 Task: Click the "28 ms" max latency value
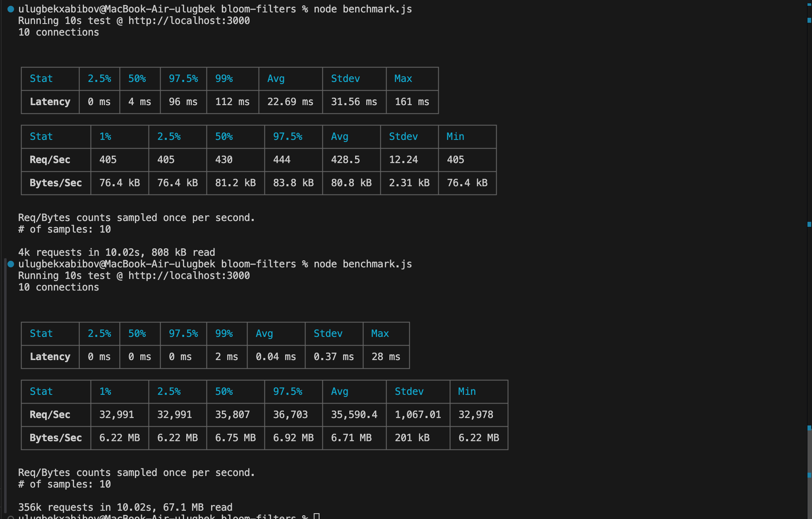pos(386,357)
